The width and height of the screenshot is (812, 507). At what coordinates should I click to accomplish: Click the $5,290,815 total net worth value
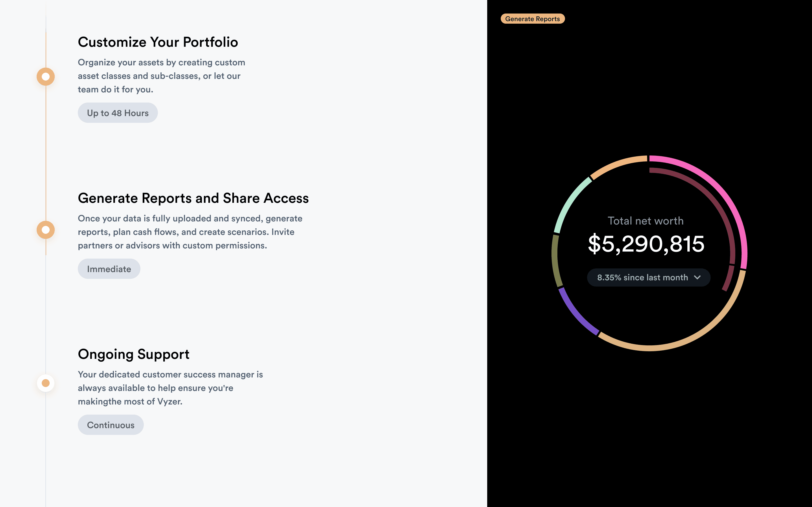(646, 244)
